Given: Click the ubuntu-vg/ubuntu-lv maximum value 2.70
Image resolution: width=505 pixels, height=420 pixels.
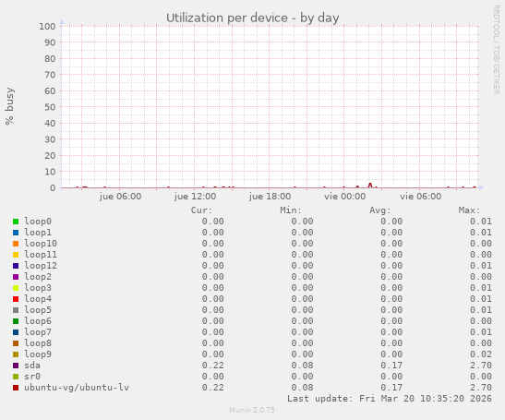Looking at the screenshot, I should pos(480,387).
